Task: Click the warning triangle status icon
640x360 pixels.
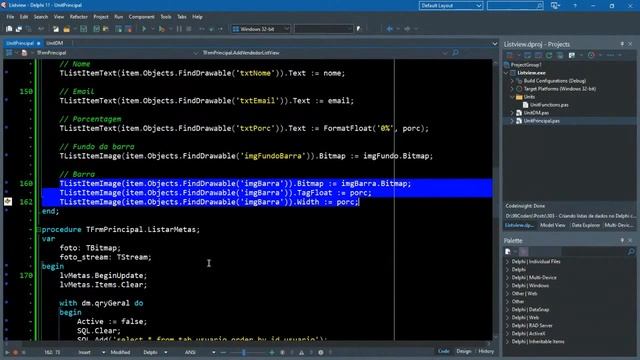Action: [x=301, y=352]
